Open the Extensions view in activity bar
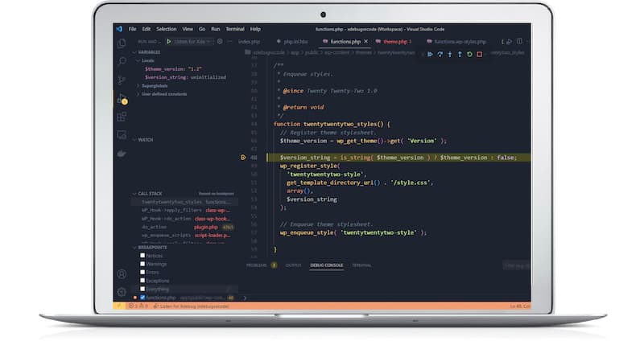The height and width of the screenshot is (341, 644). tap(122, 117)
